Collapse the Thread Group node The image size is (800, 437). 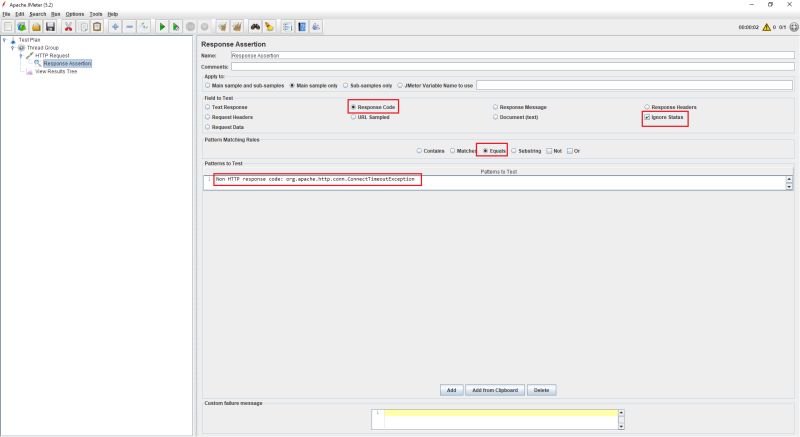(13, 47)
